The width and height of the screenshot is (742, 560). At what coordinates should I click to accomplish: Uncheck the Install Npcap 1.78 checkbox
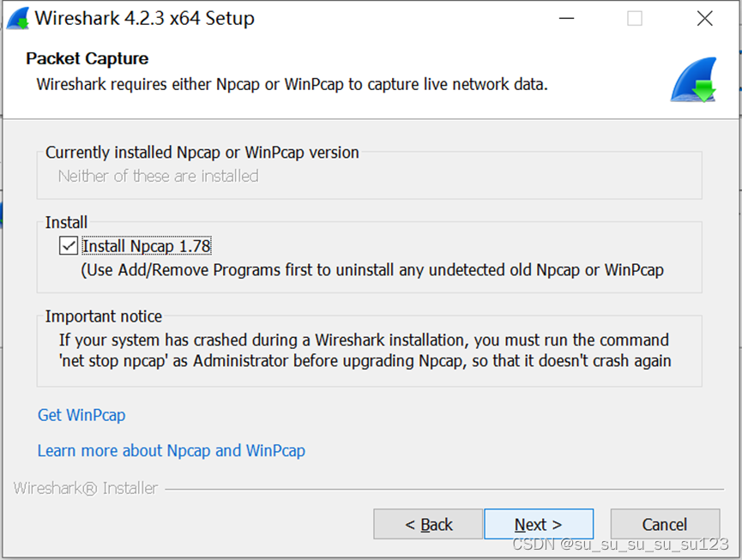click(x=69, y=246)
